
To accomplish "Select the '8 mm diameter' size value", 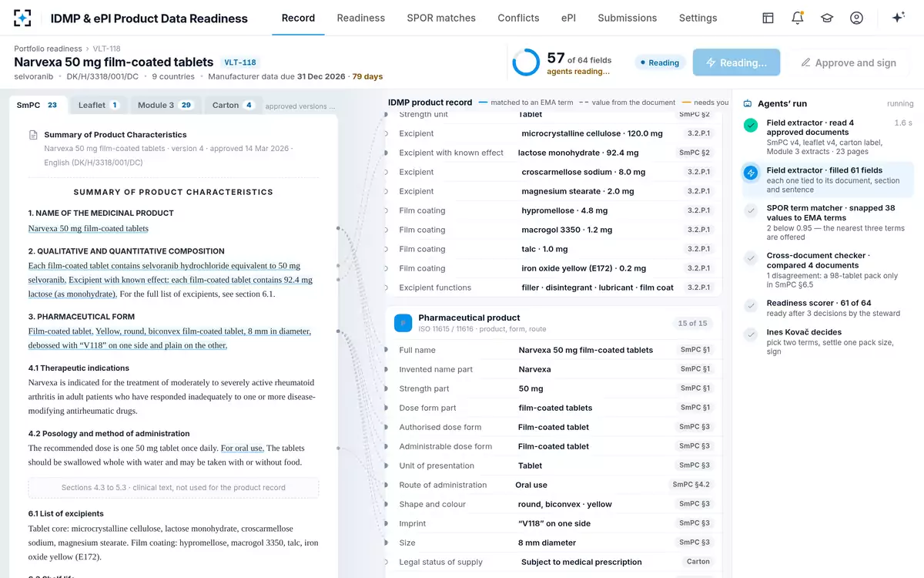I will click(547, 543).
